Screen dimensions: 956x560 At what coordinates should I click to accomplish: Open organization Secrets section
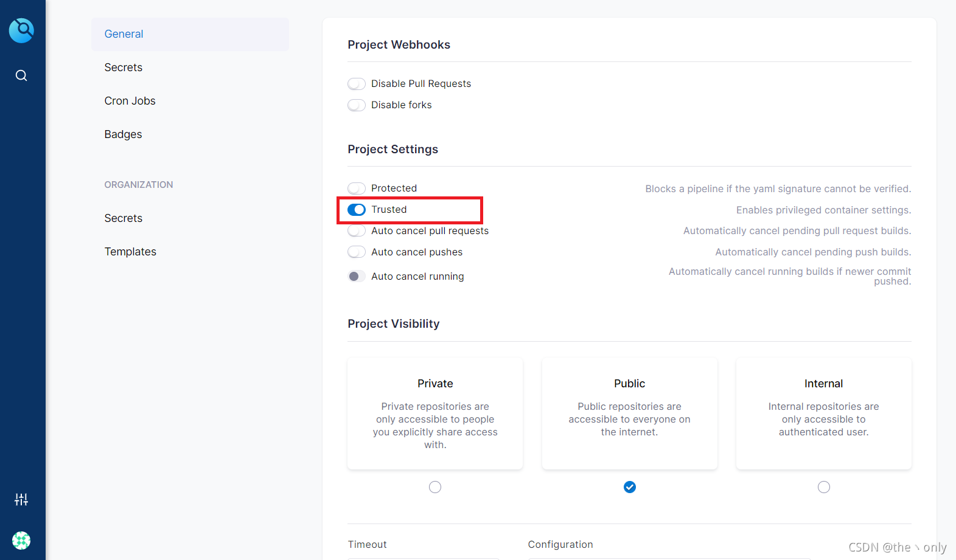tap(190, 218)
